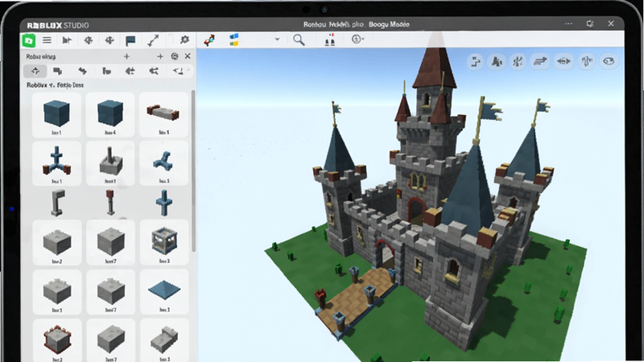Toggle the eye visibility button in the viewport
The height and width of the screenshot is (362, 644).
coord(609,62)
